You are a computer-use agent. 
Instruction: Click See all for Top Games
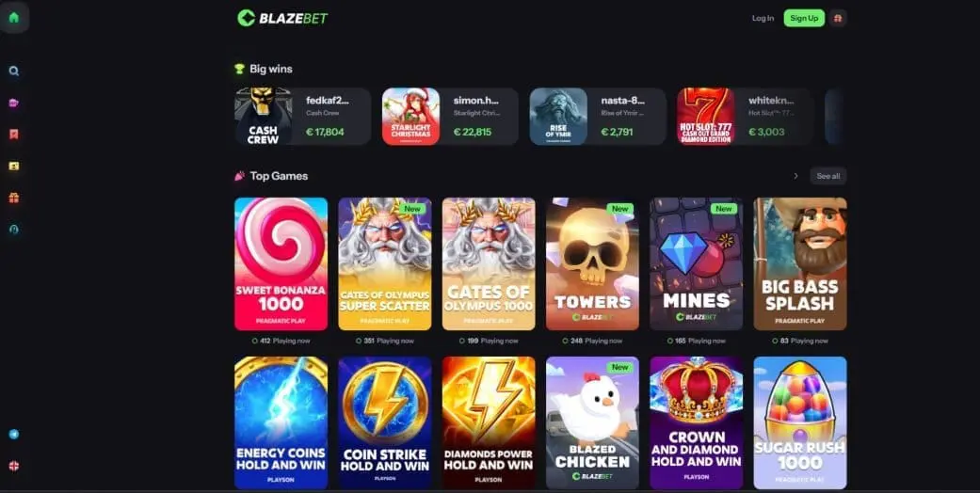point(828,176)
